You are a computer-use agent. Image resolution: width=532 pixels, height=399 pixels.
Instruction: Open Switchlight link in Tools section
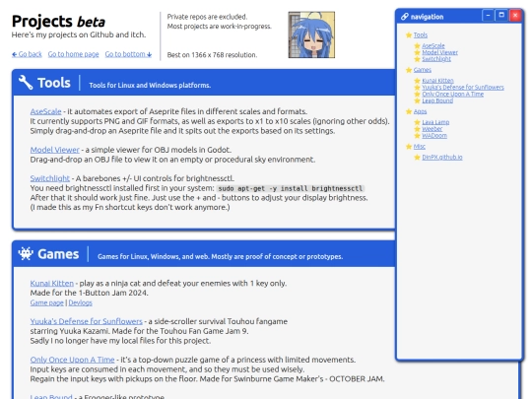click(x=50, y=178)
